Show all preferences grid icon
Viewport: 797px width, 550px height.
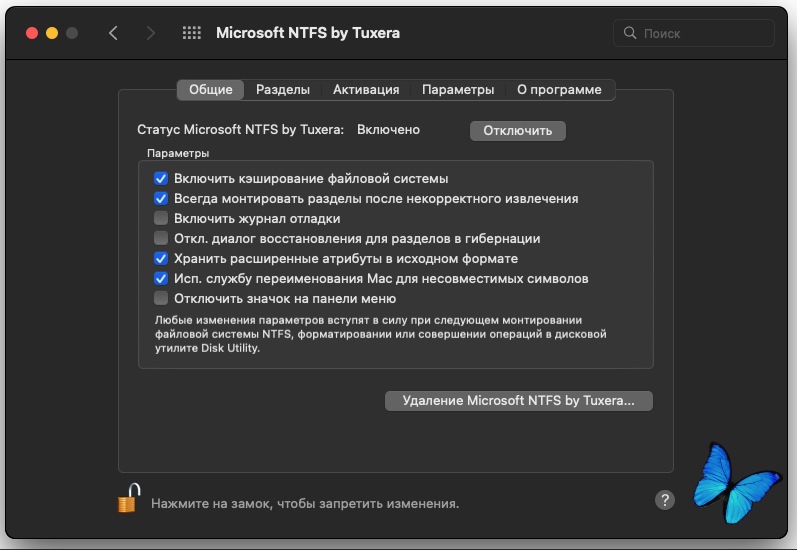pos(192,33)
